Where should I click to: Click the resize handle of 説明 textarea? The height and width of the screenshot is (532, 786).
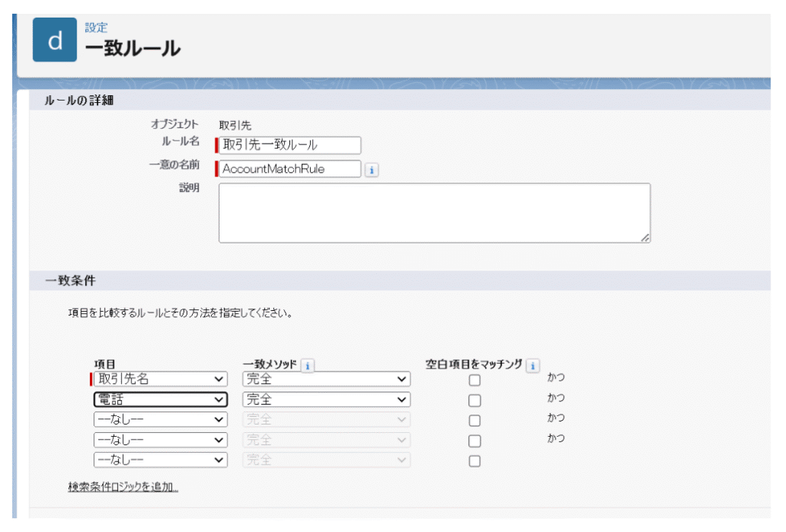pos(646,238)
